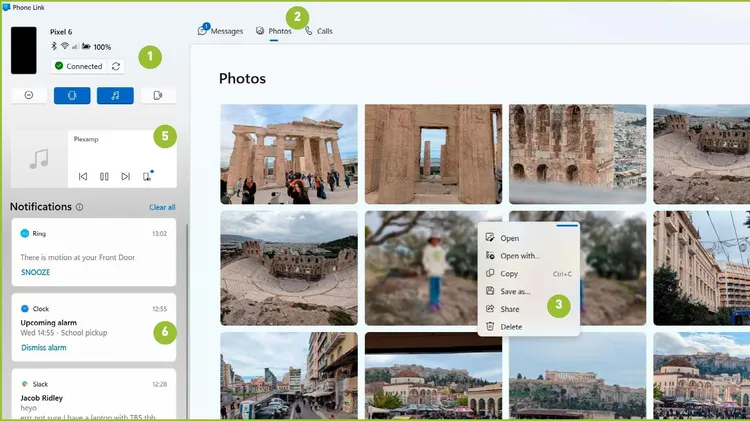
Task: Toggle phone vibrate mode button
Action: click(72, 96)
